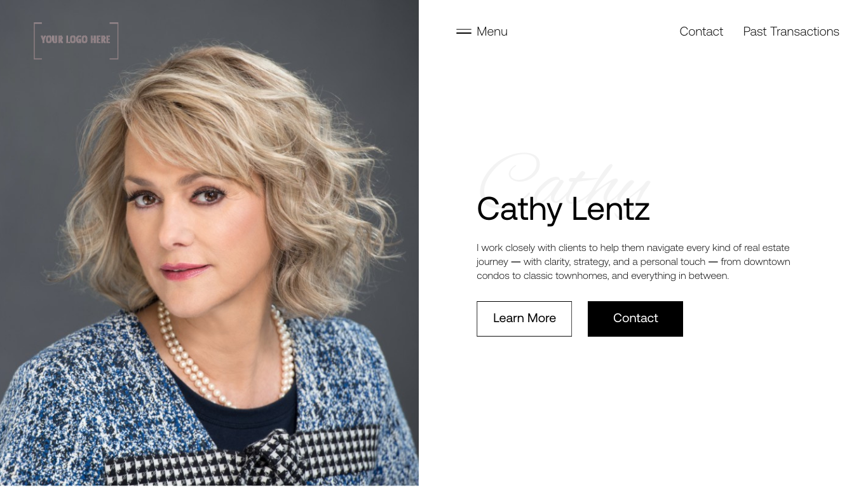Click the 'YOUR LOGO HERE' placeholder logo

(76, 41)
